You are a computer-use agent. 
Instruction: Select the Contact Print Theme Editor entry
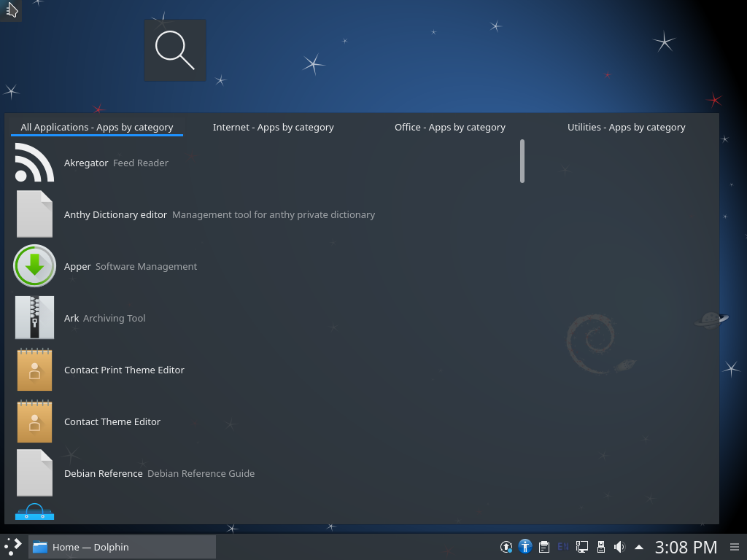coord(265,370)
